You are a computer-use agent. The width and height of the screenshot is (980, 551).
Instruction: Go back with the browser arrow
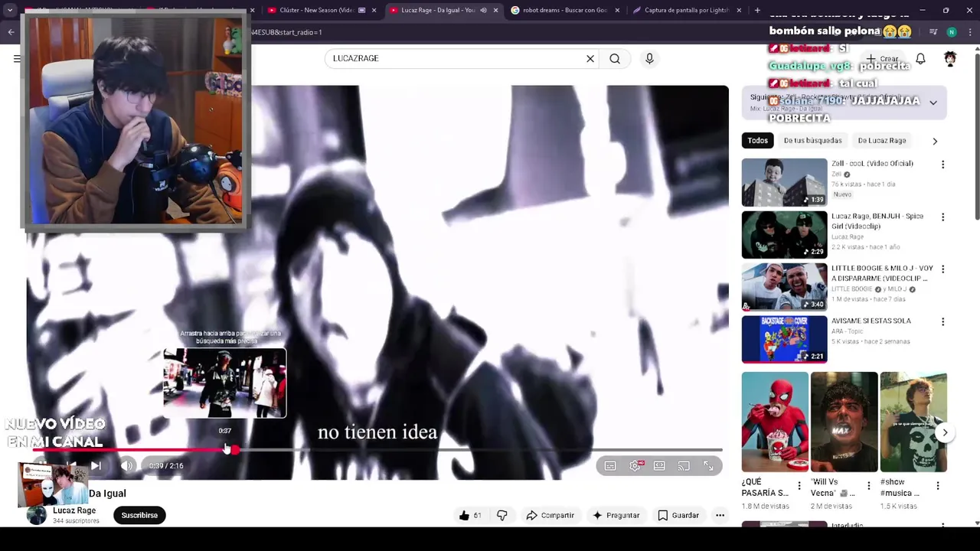pyautogui.click(x=11, y=32)
